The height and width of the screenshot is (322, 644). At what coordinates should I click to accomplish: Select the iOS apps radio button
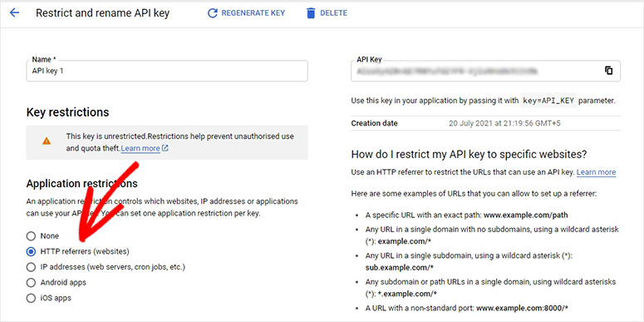tap(31, 298)
